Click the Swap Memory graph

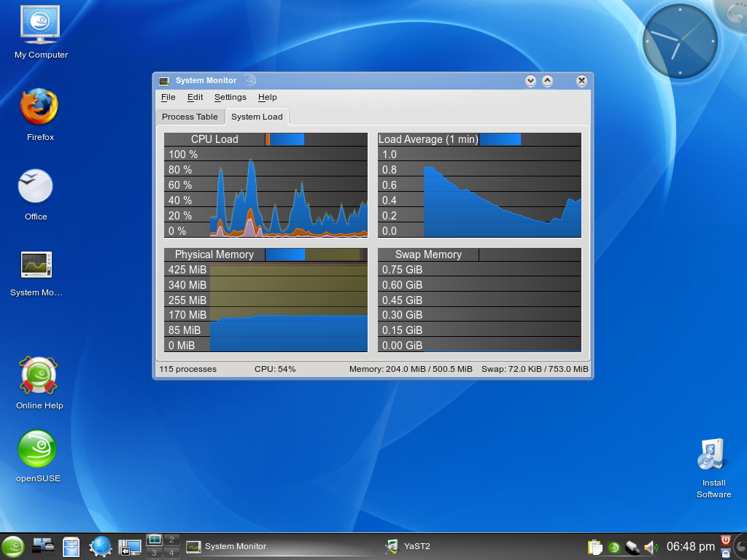tap(479, 300)
